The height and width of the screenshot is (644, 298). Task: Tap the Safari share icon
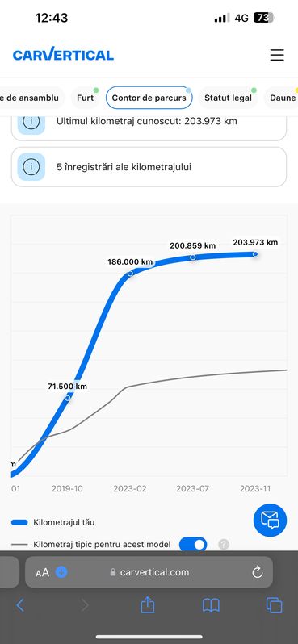147,605
